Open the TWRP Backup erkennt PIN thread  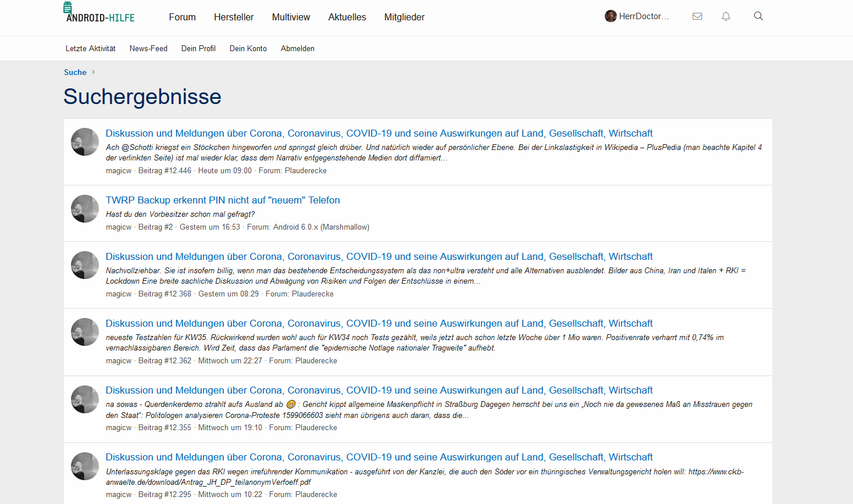223,200
